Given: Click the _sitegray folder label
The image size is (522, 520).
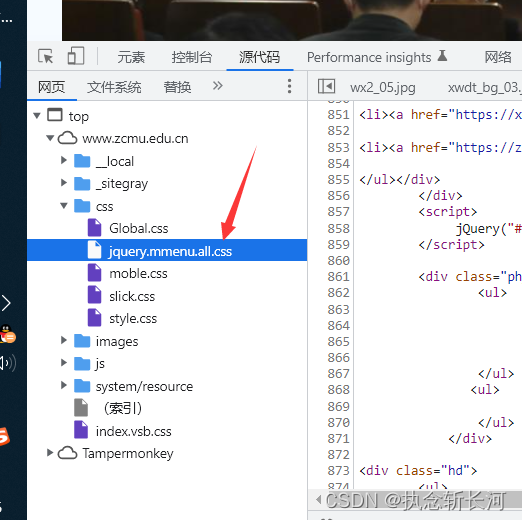Looking at the screenshot, I should (x=122, y=184).
